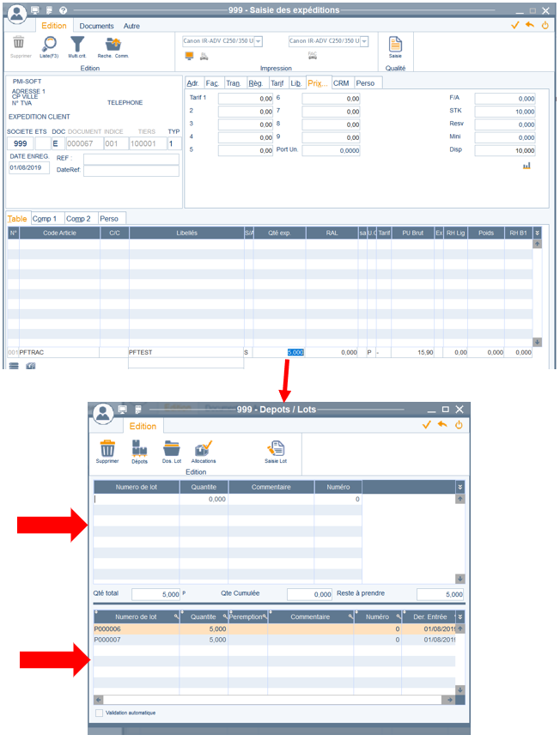The image size is (560, 741).
Task: Click orange power icon in expéditions window
Action: (x=545, y=25)
